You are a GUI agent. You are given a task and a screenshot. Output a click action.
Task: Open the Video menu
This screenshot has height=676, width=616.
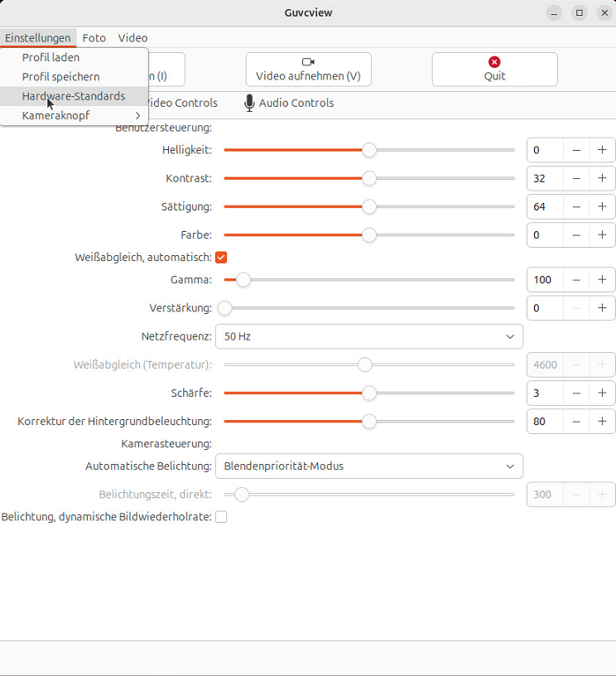132,38
